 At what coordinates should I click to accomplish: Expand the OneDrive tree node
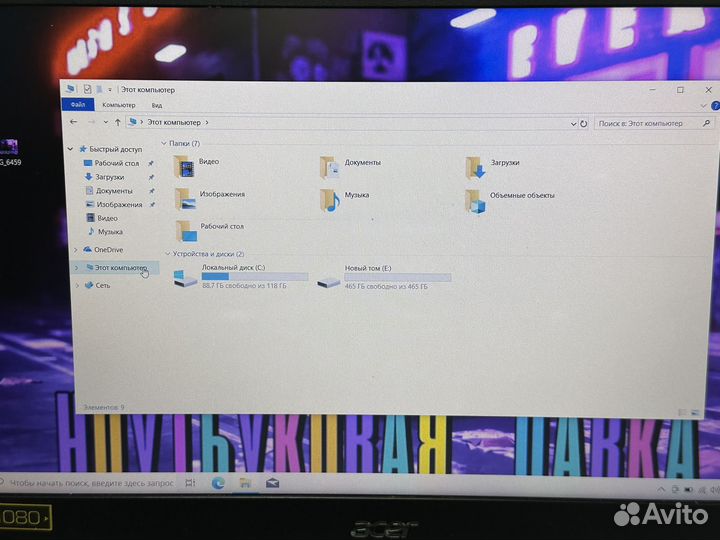point(76,250)
